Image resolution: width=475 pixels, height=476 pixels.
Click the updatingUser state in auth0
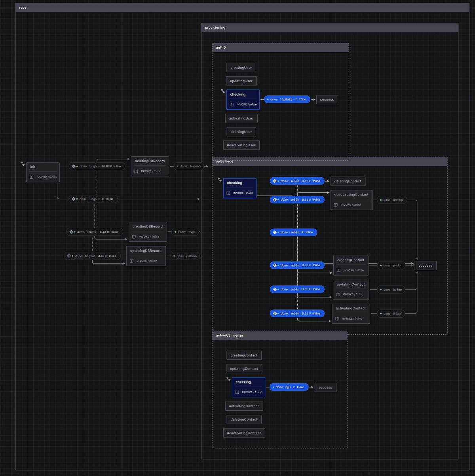[x=241, y=81]
